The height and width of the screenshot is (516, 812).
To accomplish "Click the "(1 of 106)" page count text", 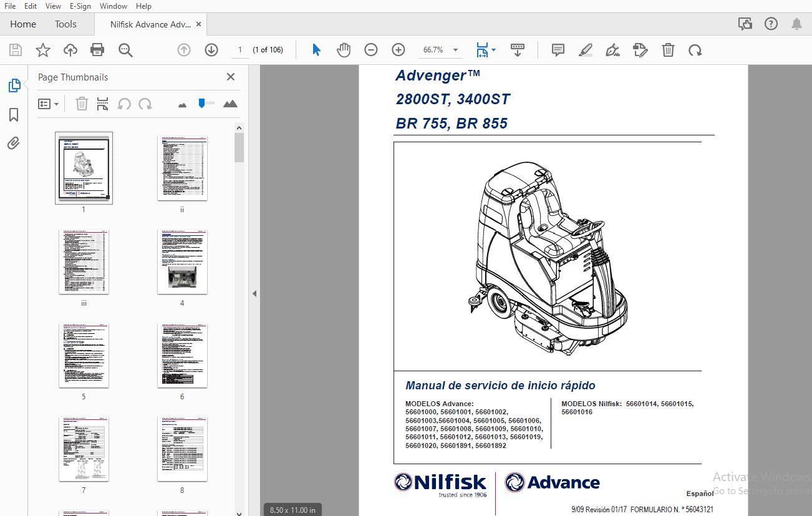I will (268, 50).
